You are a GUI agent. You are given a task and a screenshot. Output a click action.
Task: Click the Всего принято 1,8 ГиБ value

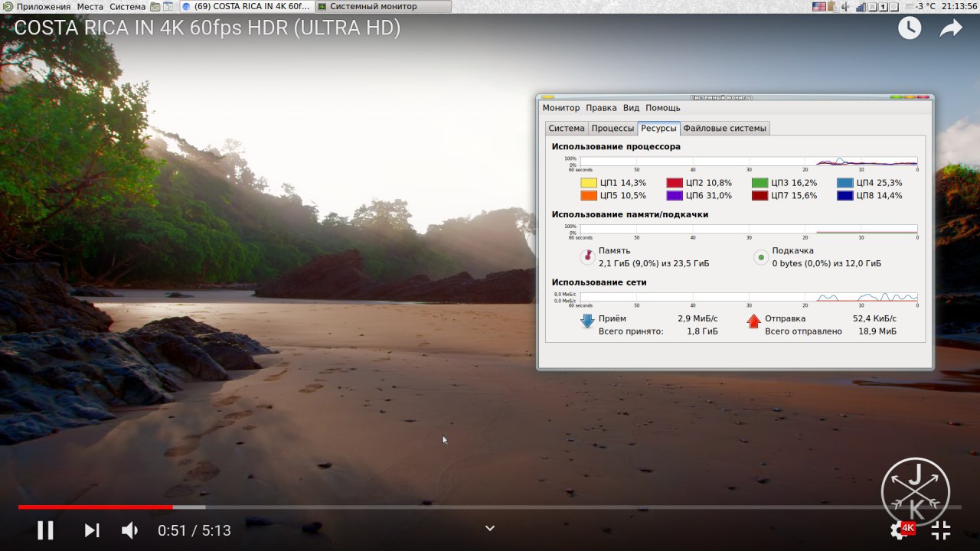(x=702, y=331)
